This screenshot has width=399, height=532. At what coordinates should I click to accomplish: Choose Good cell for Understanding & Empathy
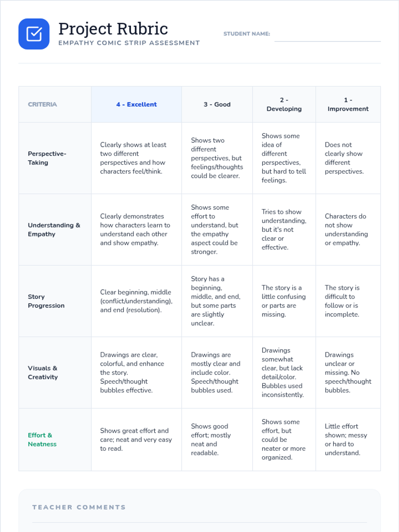click(217, 229)
